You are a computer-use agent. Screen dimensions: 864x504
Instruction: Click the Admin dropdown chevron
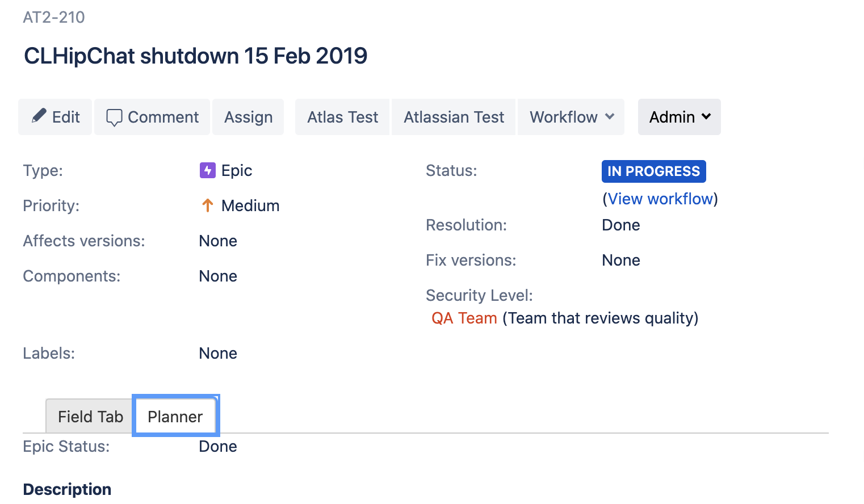[x=706, y=117]
